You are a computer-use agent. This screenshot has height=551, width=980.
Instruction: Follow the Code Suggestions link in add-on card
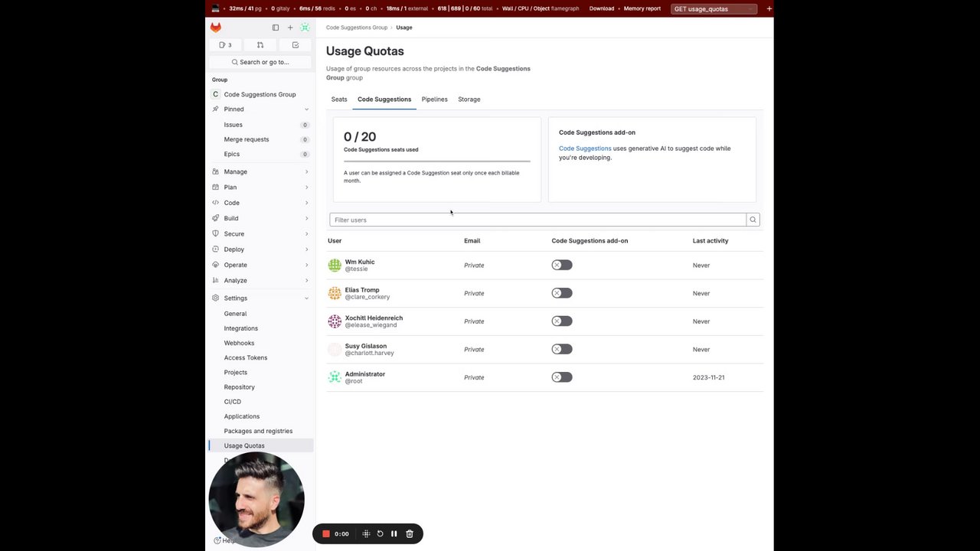[x=585, y=148]
